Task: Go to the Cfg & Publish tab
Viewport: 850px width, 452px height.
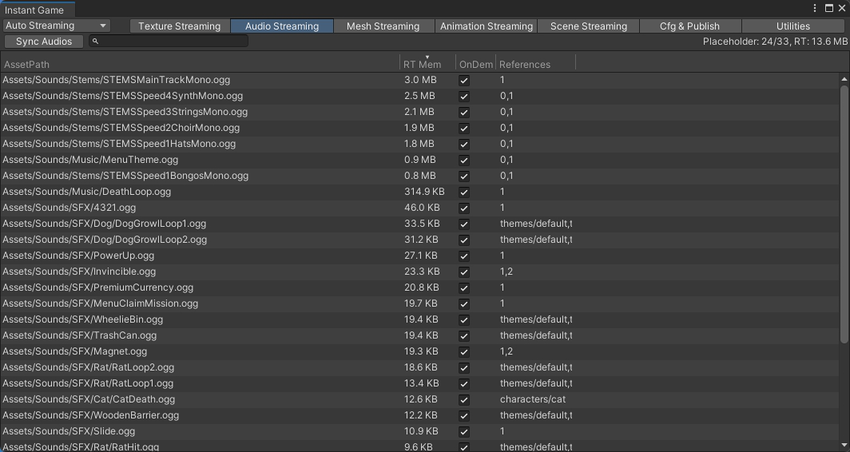Action: (x=690, y=26)
